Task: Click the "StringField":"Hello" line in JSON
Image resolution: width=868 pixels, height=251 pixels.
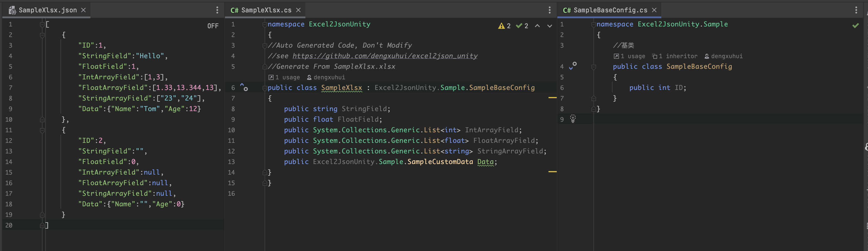Action: click(123, 56)
